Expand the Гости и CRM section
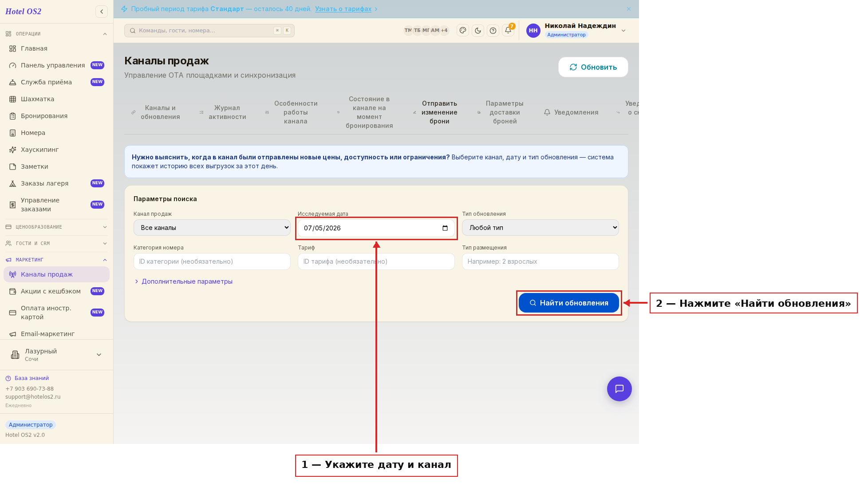Image resolution: width=868 pixels, height=487 pixels. click(56, 243)
